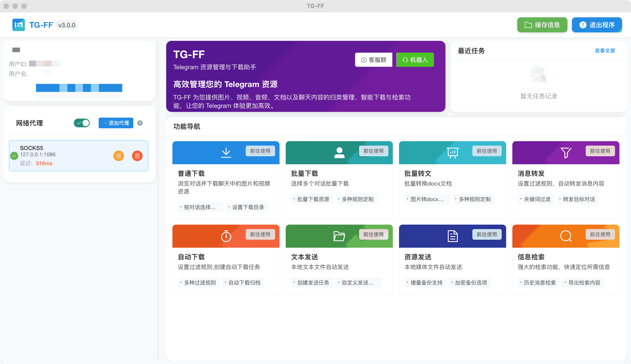This screenshot has height=364, width=631.
Task: Click 前往使用 on the 批量转文 card
Action: pos(487,151)
